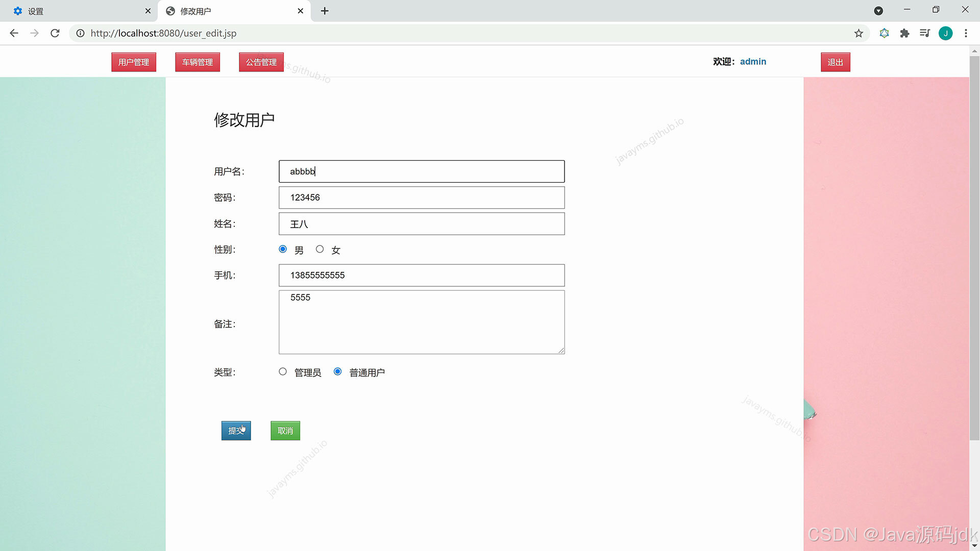980x551 pixels.
Task: Open the tab search dropdown arrow
Action: 878,11
